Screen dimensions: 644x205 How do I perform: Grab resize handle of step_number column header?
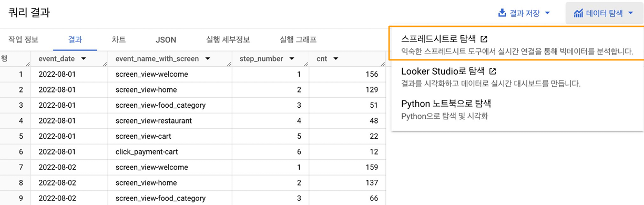pos(305,64)
